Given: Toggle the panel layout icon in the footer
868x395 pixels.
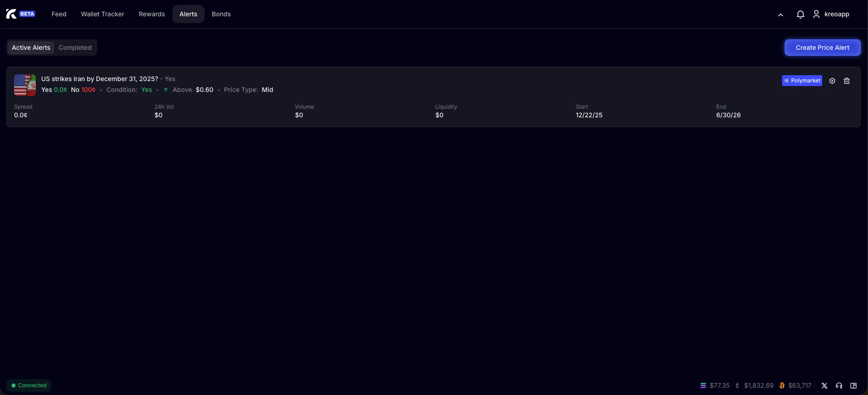Looking at the screenshot, I should (854, 385).
